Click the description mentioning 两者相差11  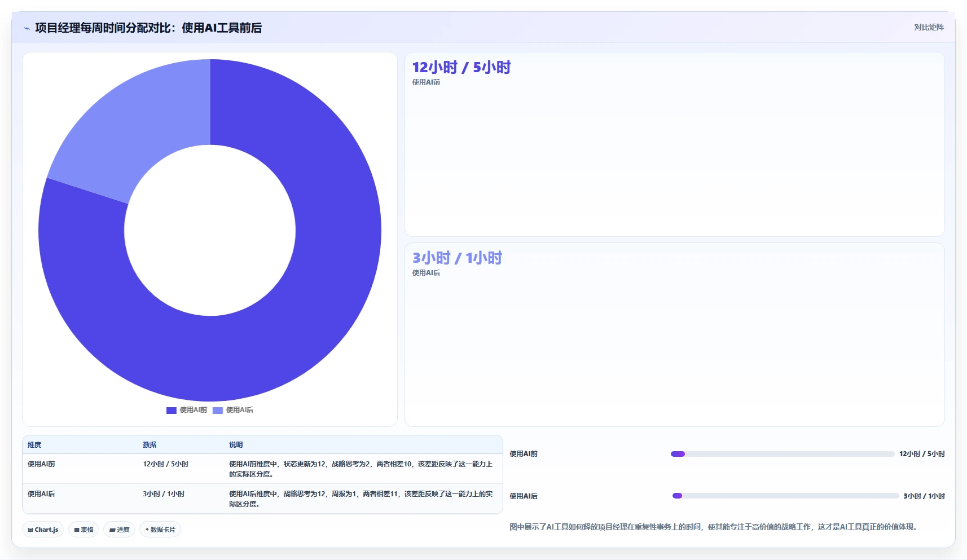click(361, 499)
